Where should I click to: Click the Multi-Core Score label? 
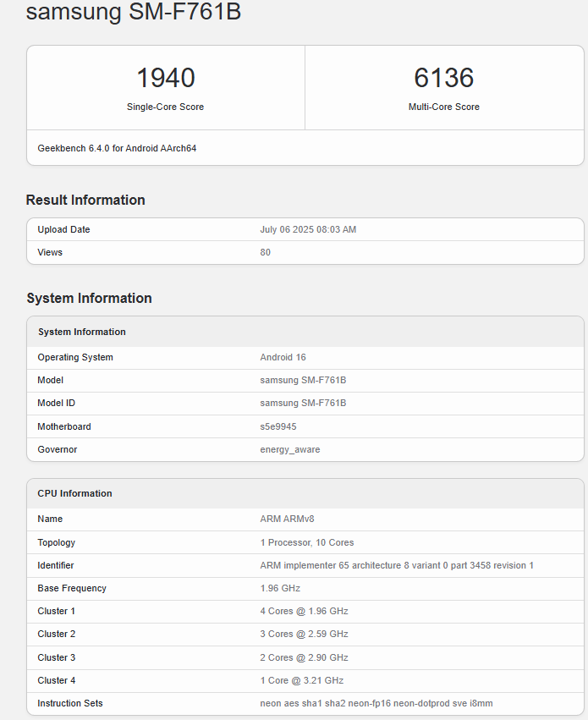(x=444, y=107)
